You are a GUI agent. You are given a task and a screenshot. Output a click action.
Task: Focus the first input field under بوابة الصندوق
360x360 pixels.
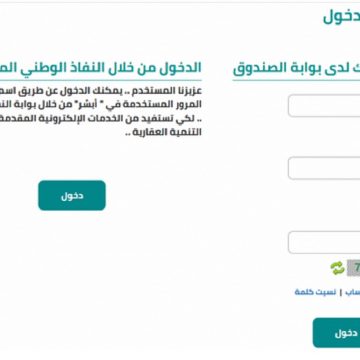[324, 106]
